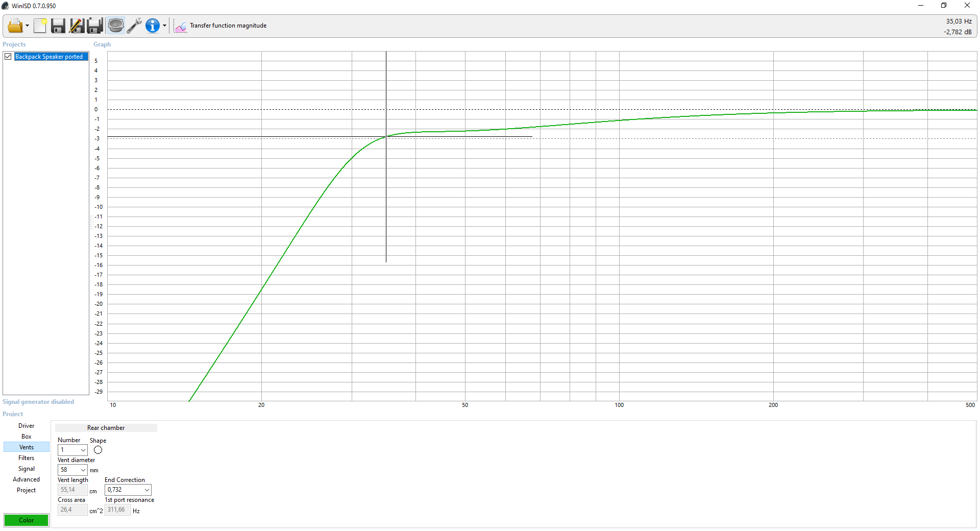Switch to the Driver tab
The width and height of the screenshot is (980, 531).
[27, 426]
